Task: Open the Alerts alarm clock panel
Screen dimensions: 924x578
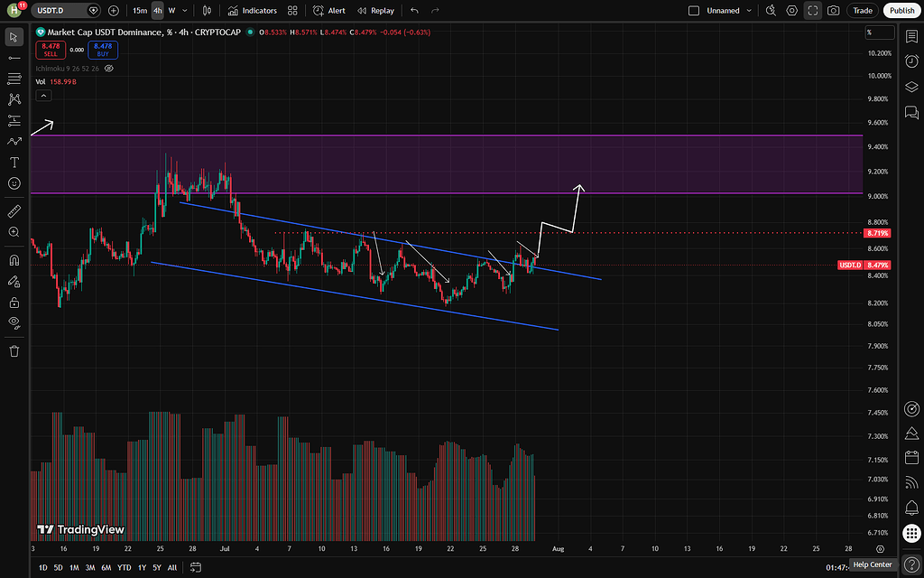Action: pos(911,61)
